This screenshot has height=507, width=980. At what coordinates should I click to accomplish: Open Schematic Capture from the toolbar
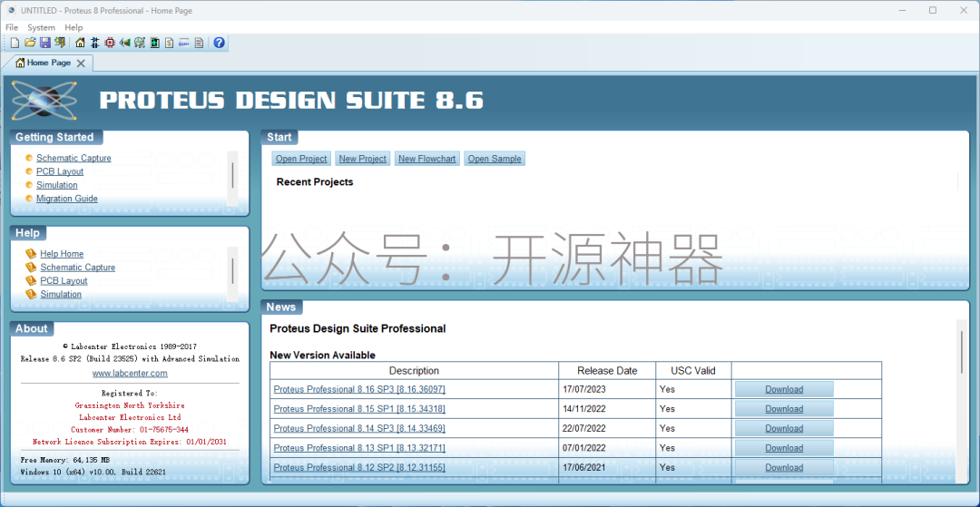click(95, 43)
